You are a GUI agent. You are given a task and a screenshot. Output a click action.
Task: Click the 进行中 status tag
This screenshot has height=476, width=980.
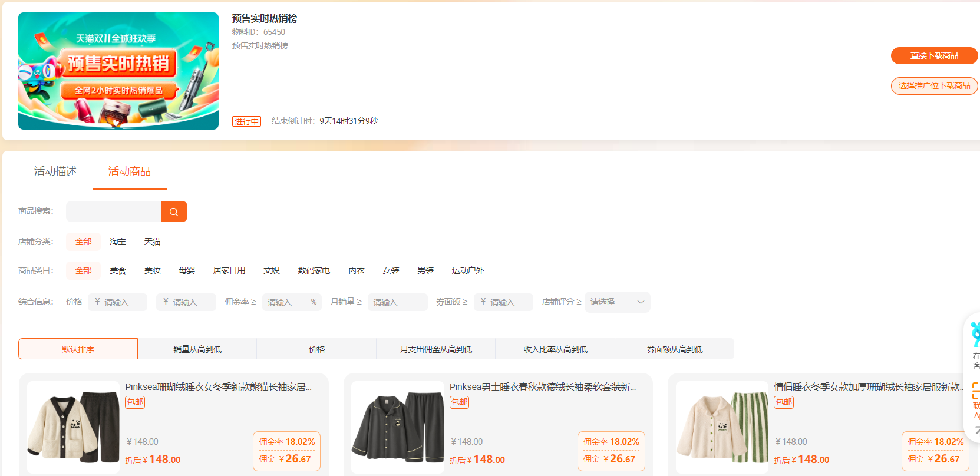246,121
